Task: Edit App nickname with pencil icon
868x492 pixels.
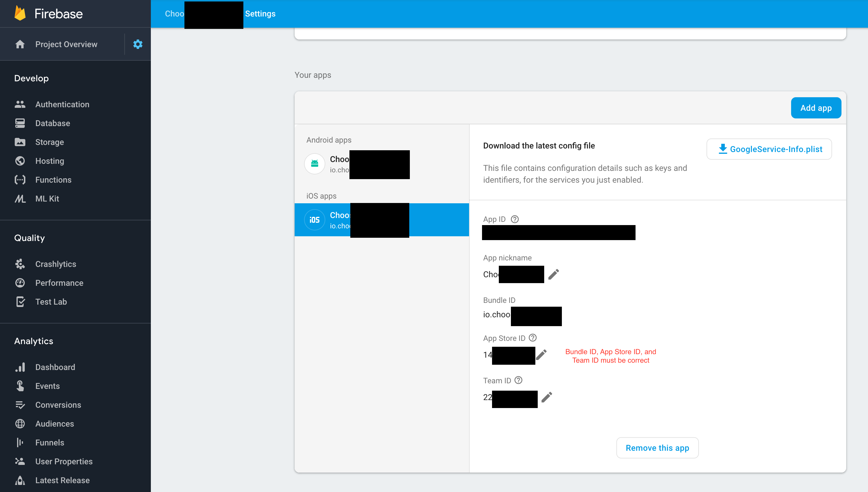Action: coord(553,274)
